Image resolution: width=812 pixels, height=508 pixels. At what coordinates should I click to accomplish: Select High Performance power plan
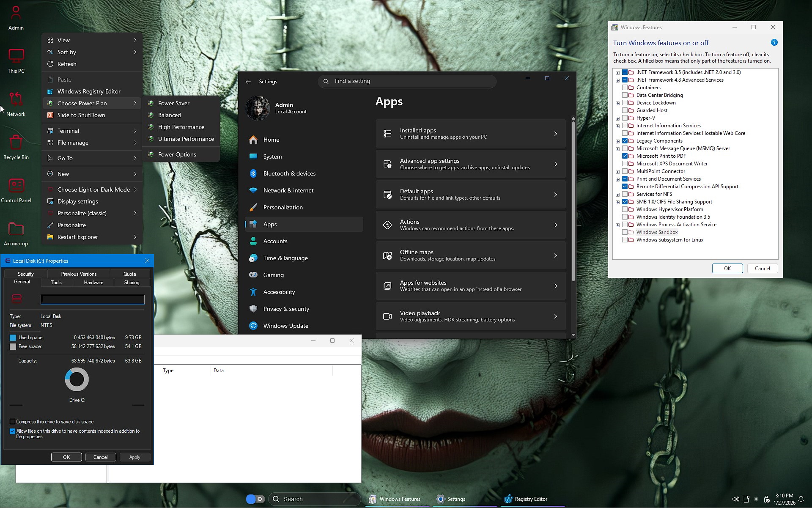pos(181,126)
